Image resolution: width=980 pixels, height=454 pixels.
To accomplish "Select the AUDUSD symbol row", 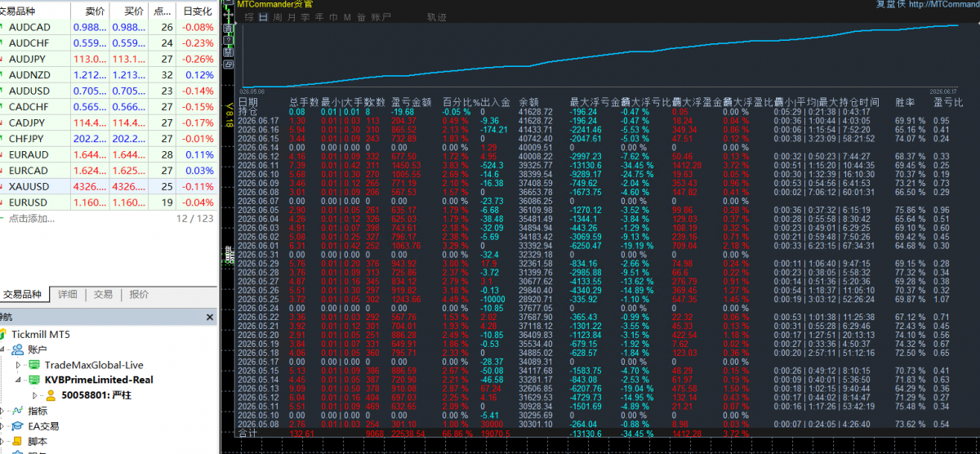I will point(109,91).
